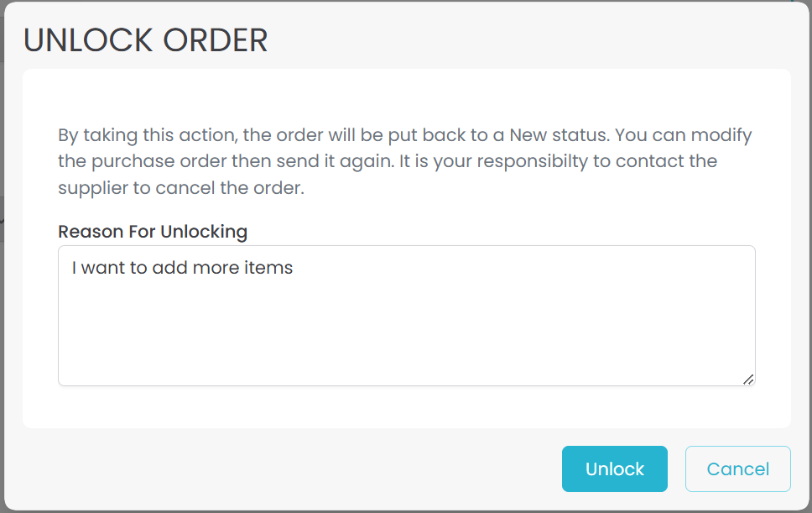The image size is (812, 513).
Task: Click the Reason For Unlocking label
Action: pos(153,231)
